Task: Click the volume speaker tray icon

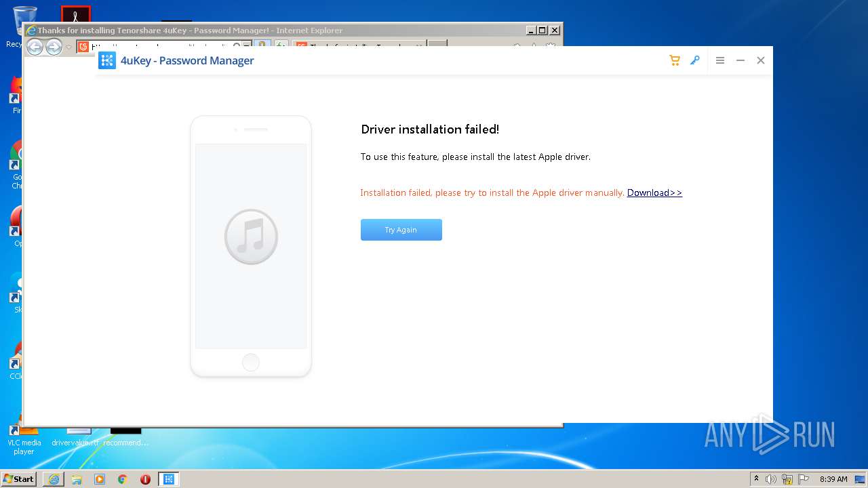Action: [771, 479]
